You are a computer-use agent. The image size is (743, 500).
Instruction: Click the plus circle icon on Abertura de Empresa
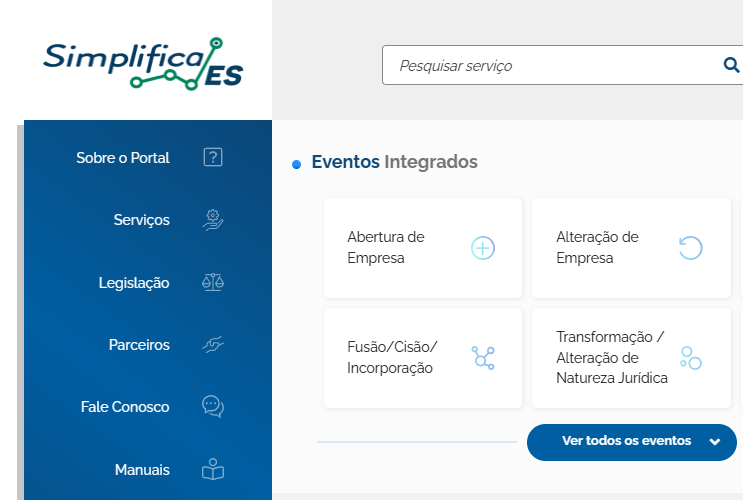click(483, 248)
